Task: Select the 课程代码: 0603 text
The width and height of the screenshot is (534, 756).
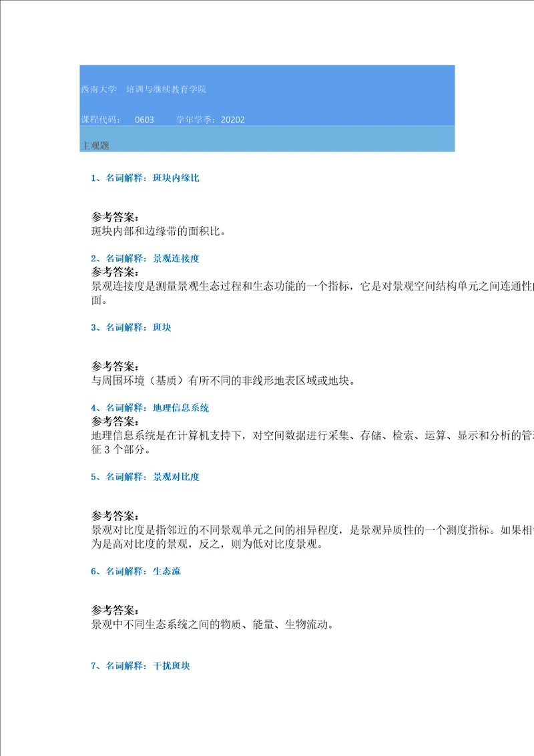Action: [117, 120]
